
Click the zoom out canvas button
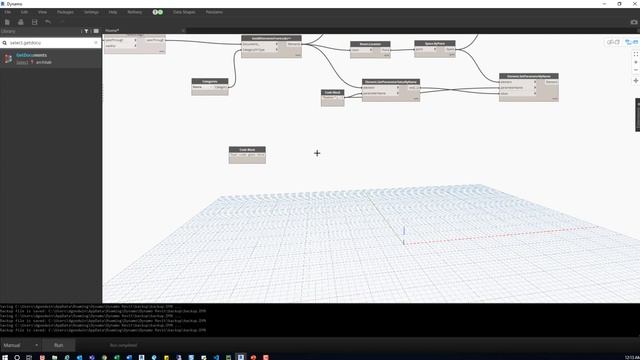[636, 70]
